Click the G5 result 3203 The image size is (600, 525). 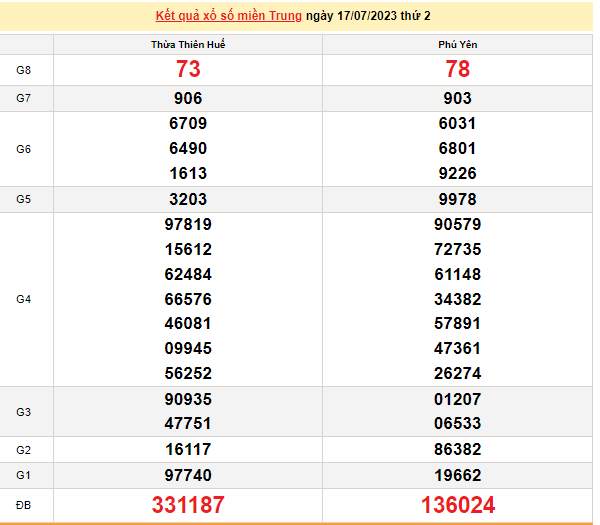pyautogui.click(x=188, y=199)
